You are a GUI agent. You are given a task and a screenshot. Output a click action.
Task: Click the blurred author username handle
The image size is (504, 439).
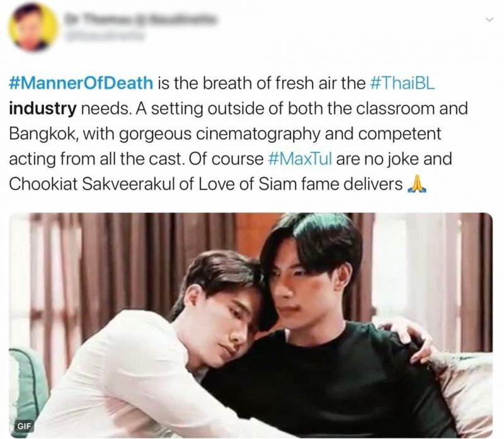point(103,36)
